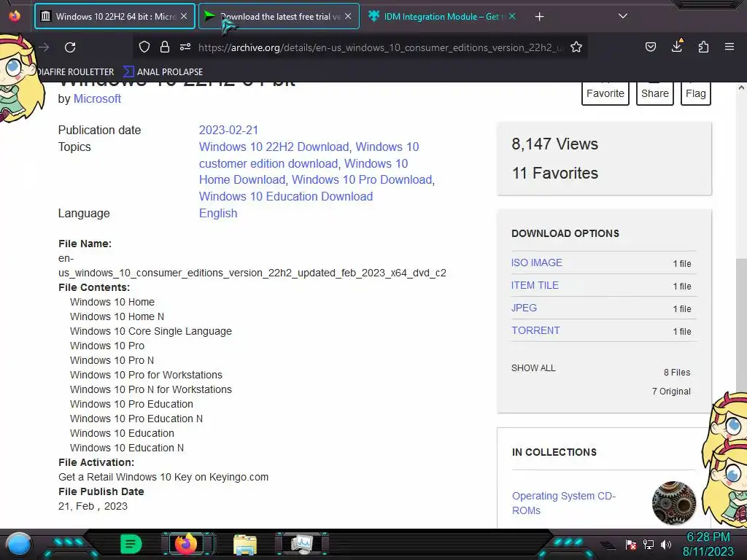The image size is (747, 560).
Task: Open Firefox application hamburger menu
Action: coord(729,47)
